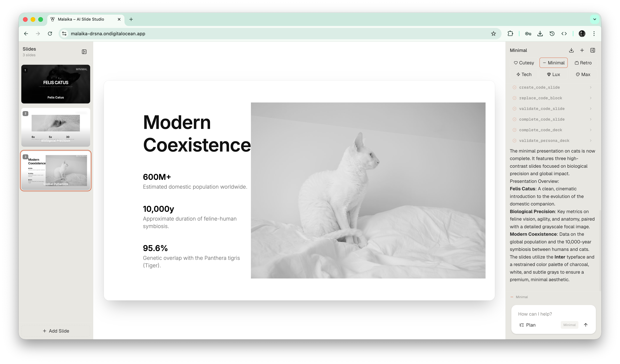The image size is (620, 364).
Task: Collapse the right chat panel icon
Action: pyautogui.click(x=593, y=50)
